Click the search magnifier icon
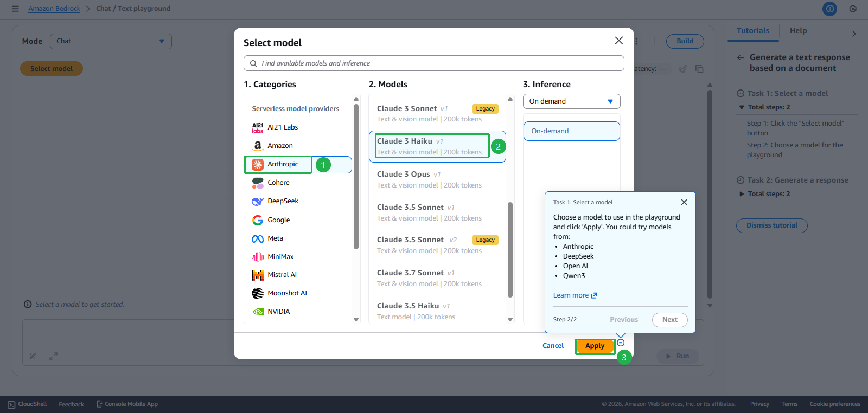The image size is (868, 413). click(x=253, y=63)
